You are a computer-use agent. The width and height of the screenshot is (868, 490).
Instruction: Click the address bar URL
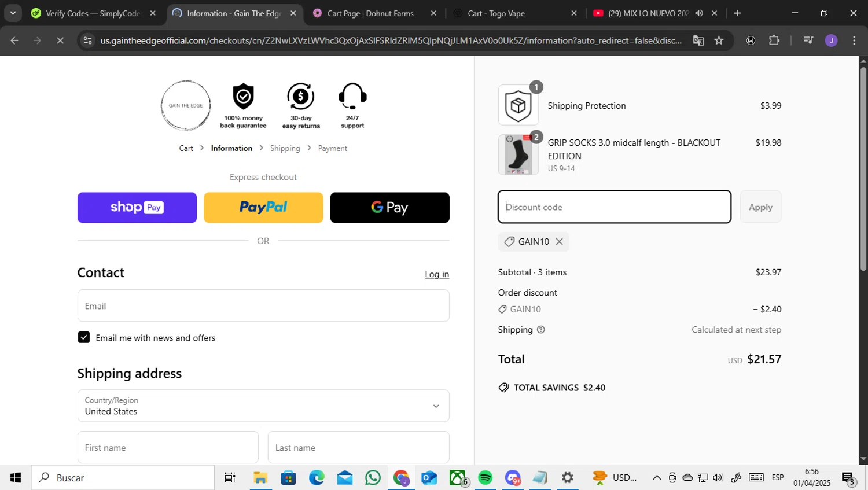tap(391, 40)
